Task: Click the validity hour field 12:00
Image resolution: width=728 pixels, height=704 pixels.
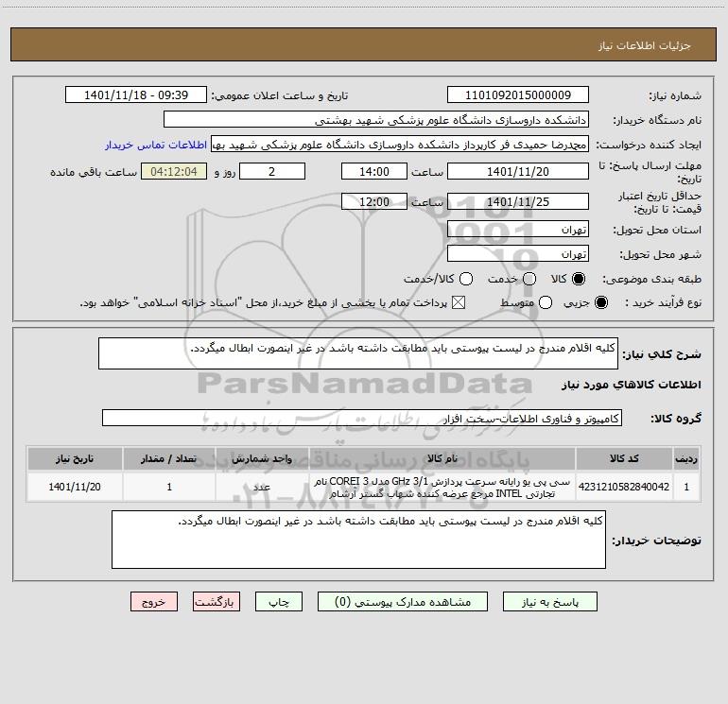Action: pos(374,201)
